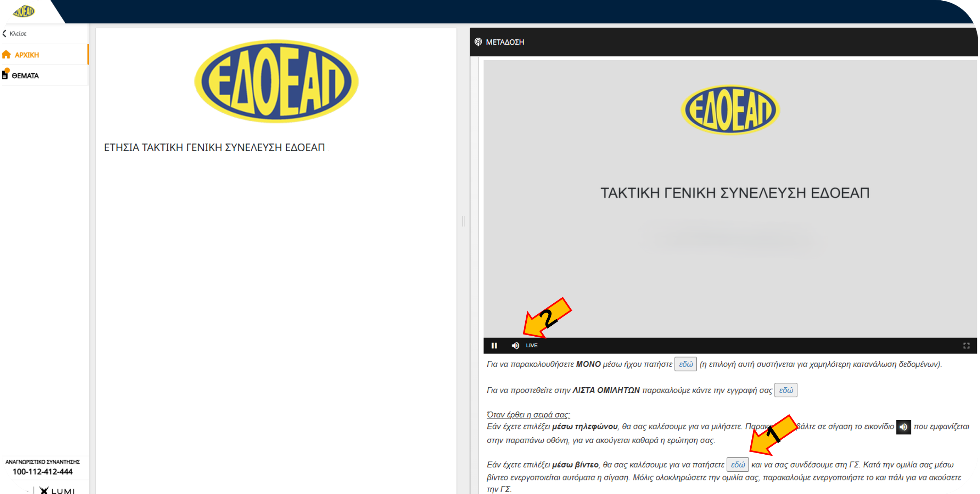
Task: Click εδώ for audio-only stream
Action: coord(685,364)
